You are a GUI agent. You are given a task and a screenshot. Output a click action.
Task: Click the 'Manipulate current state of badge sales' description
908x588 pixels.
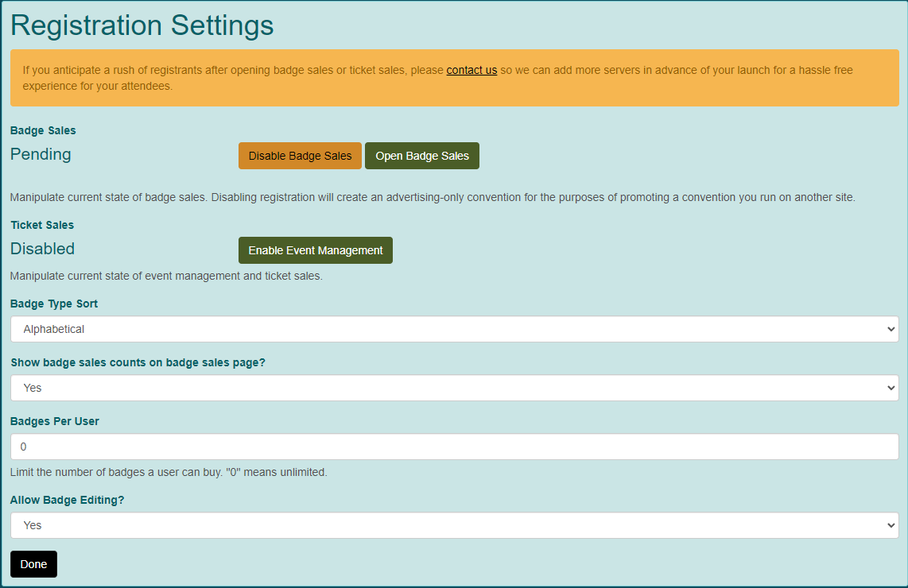pyautogui.click(x=433, y=197)
